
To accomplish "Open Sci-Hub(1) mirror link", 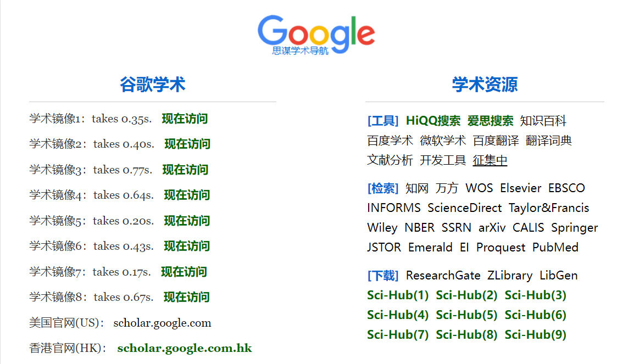I will pos(398,295).
